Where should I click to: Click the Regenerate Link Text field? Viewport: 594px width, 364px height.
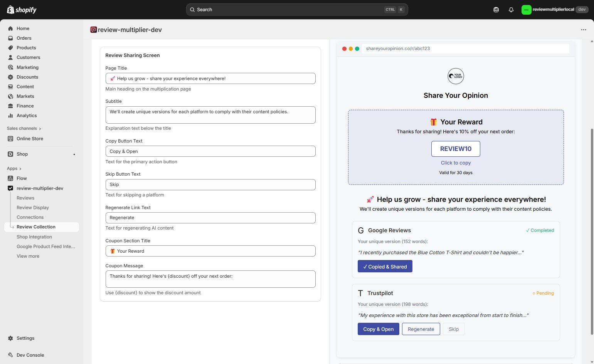210,218
